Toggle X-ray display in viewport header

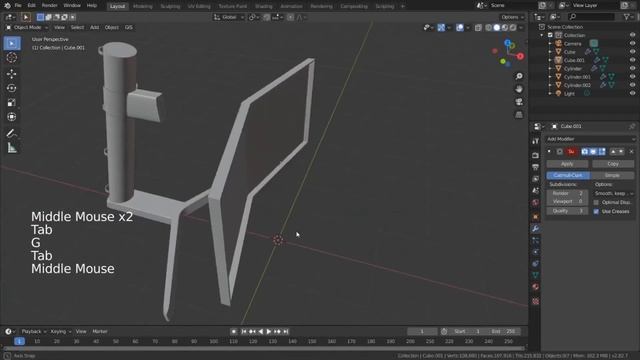coord(478,28)
